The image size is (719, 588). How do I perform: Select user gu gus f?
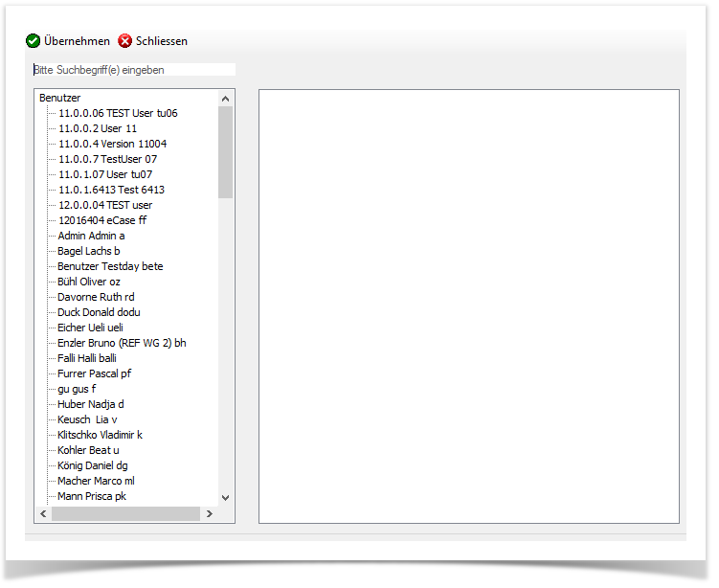click(77, 389)
